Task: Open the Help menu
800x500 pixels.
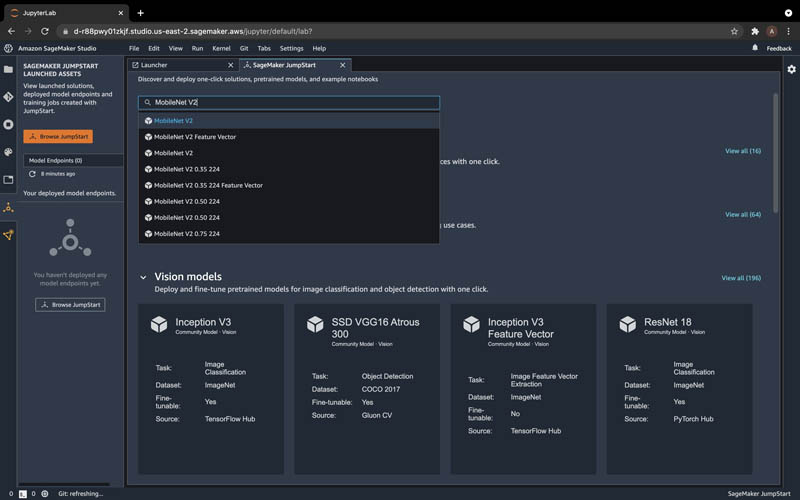Action: (x=319, y=48)
